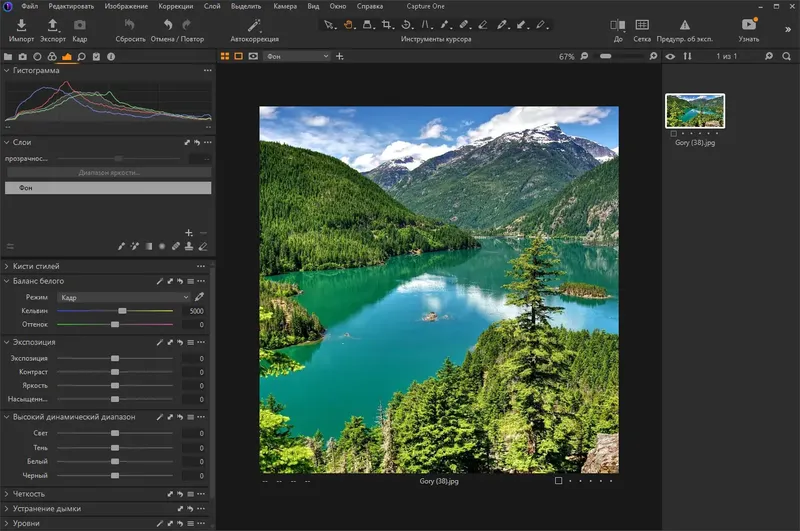Collapse Высокий динамический диапазон panel
The image size is (800, 531).
[7, 417]
